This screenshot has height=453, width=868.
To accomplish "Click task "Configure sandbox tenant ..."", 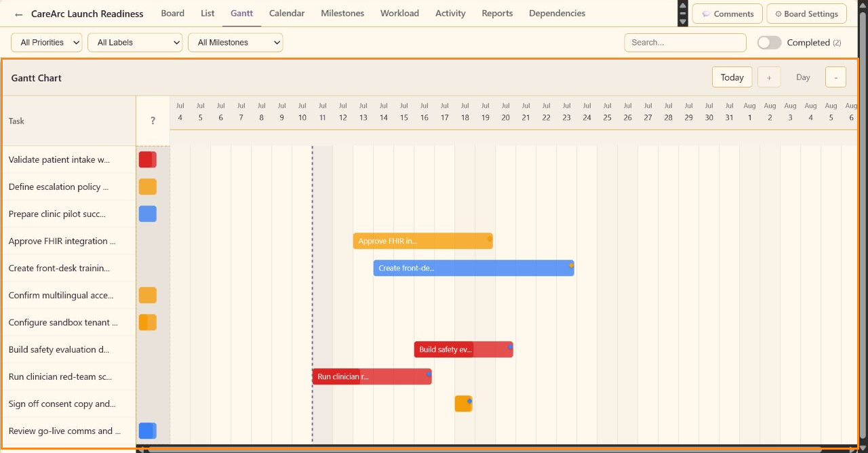I will pos(63,322).
